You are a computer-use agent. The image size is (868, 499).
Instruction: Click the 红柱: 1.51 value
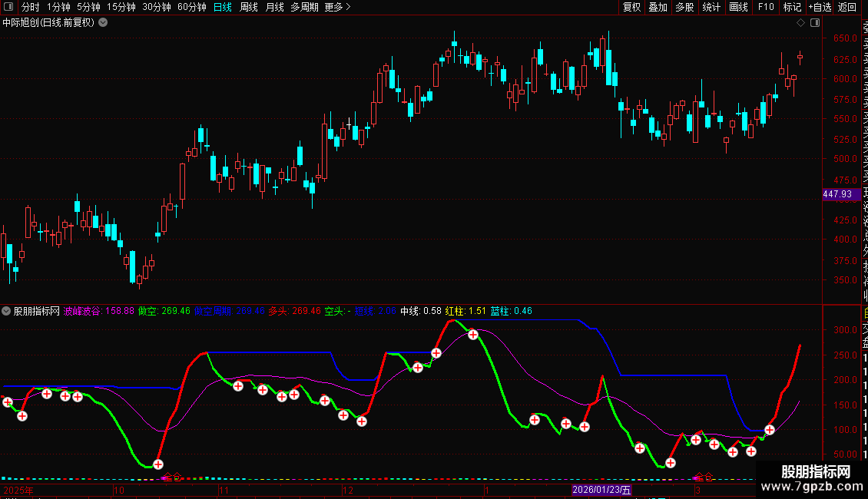pyautogui.click(x=465, y=311)
